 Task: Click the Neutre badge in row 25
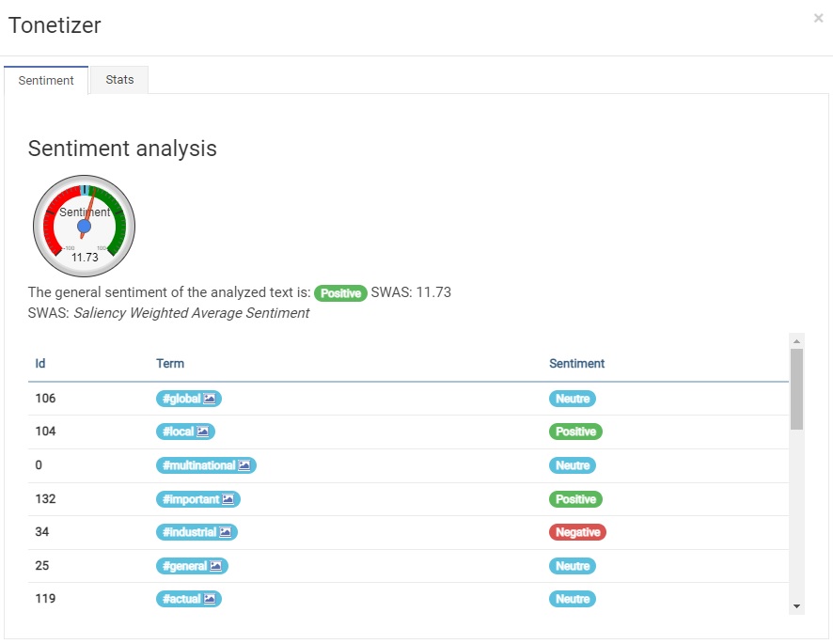(573, 566)
